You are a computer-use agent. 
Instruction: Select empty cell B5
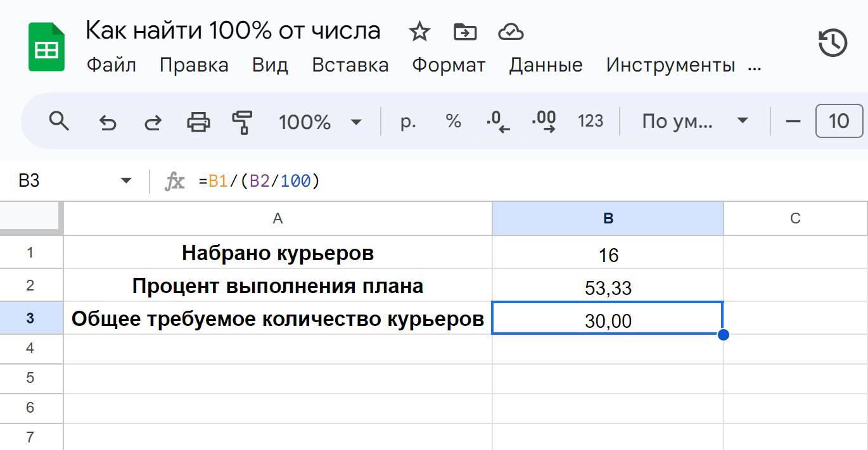[x=608, y=378]
